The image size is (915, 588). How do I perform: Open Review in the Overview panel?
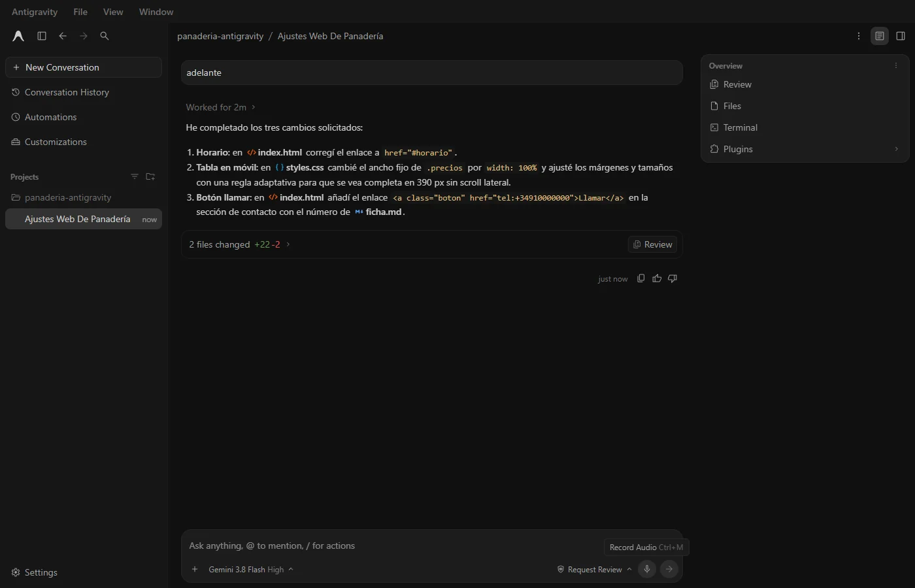tap(805, 84)
